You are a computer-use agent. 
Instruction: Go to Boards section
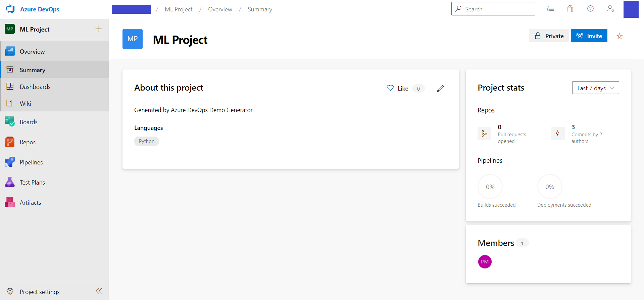click(54, 122)
